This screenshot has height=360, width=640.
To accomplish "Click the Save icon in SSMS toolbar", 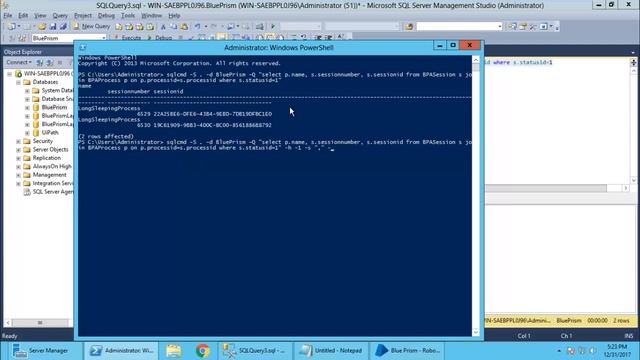I will [x=53, y=27].
